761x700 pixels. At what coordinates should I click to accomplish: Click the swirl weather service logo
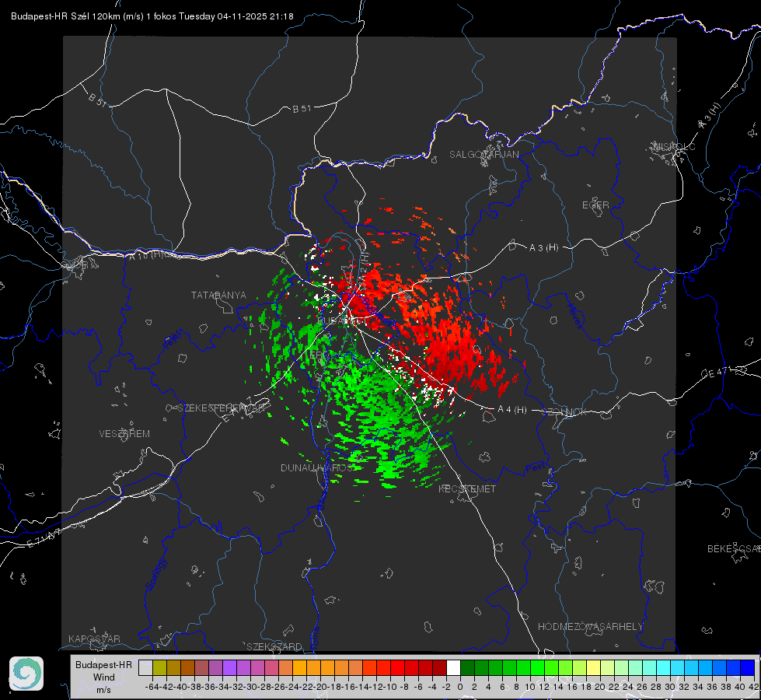tap(26, 674)
